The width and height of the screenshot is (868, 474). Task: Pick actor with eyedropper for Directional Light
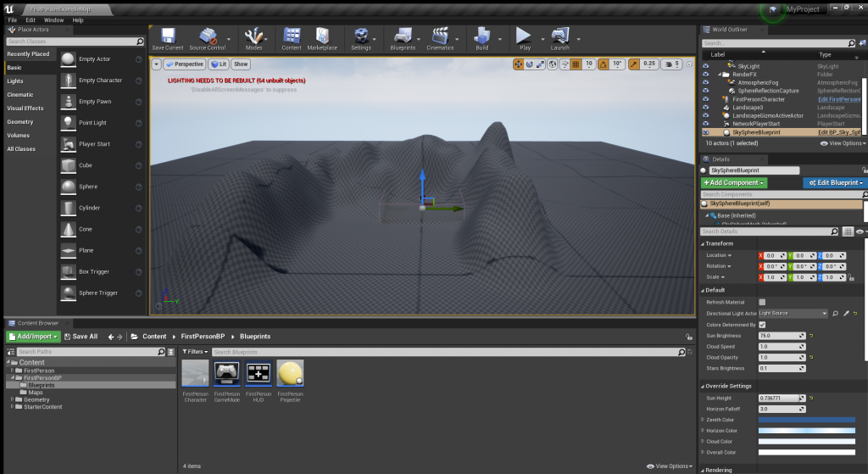click(846, 314)
